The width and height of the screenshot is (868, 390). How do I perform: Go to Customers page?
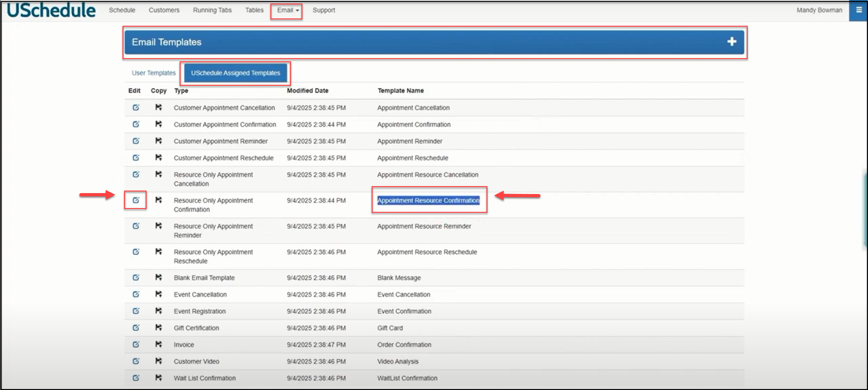(x=164, y=10)
